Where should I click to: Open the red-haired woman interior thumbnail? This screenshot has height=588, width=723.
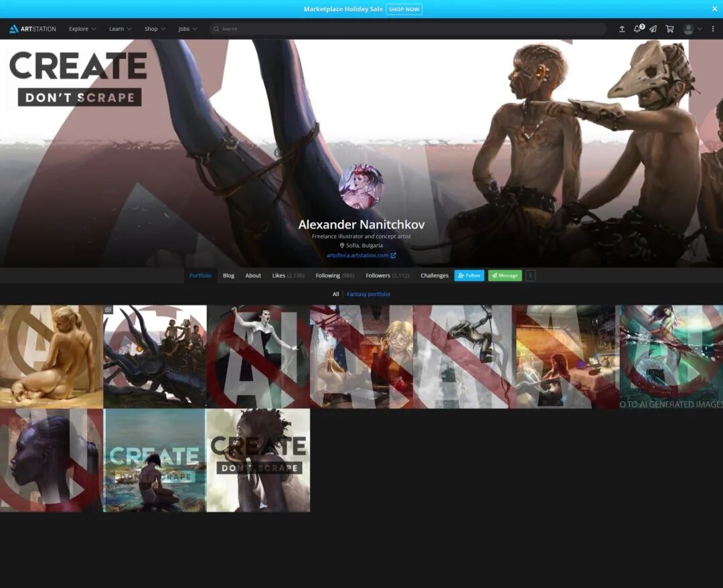pyautogui.click(x=568, y=356)
